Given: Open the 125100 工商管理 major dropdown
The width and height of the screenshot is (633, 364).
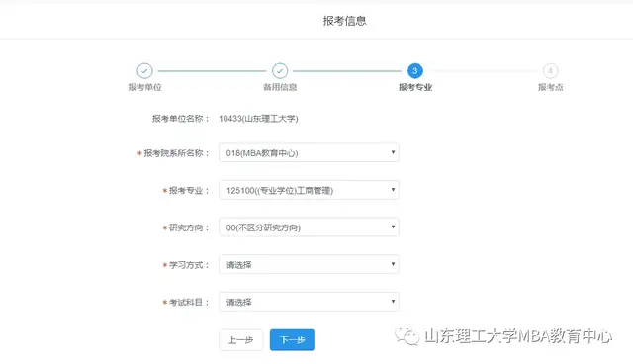Looking at the screenshot, I should coord(309,190).
